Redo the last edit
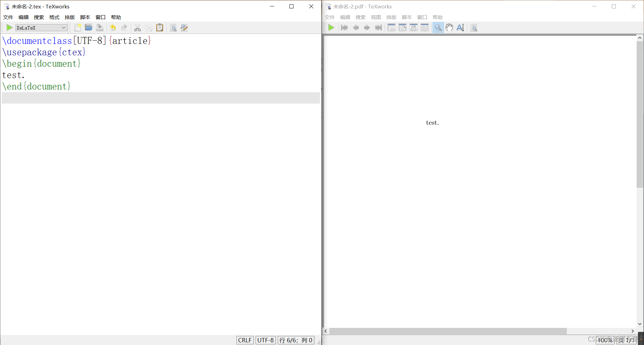The image size is (644, 345). (x=124, y=27)
